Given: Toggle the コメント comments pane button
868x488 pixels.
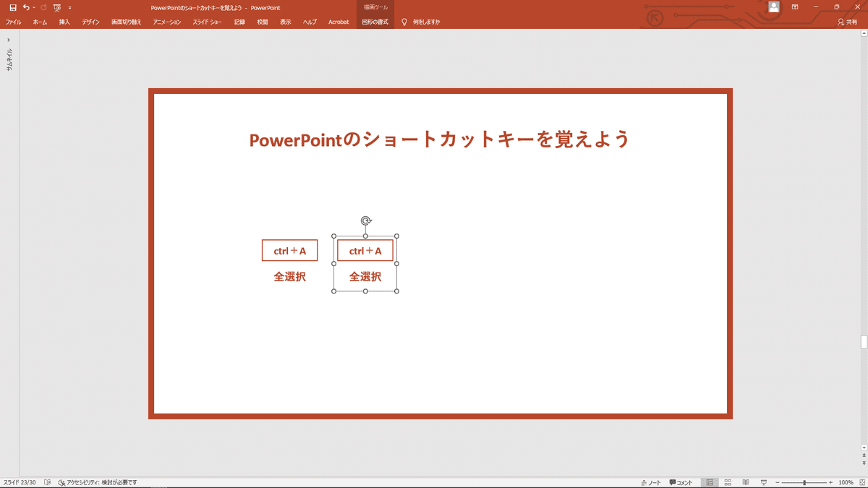Looking at the screenshot, I should tap(681, 482).
